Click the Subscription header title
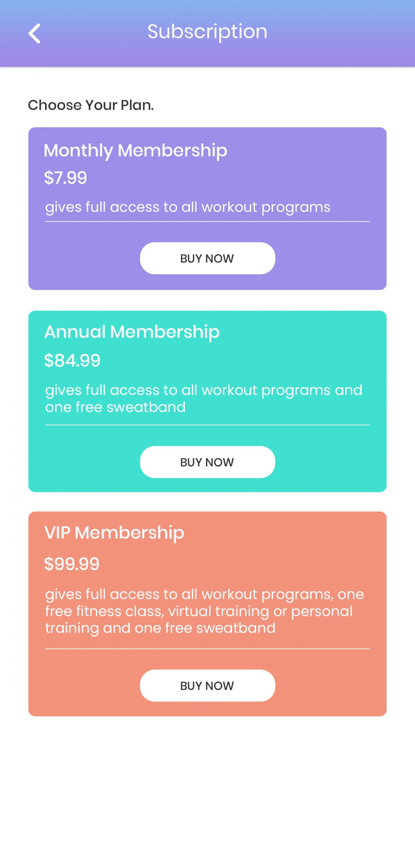The image size is (415, 868). [207, 32]
